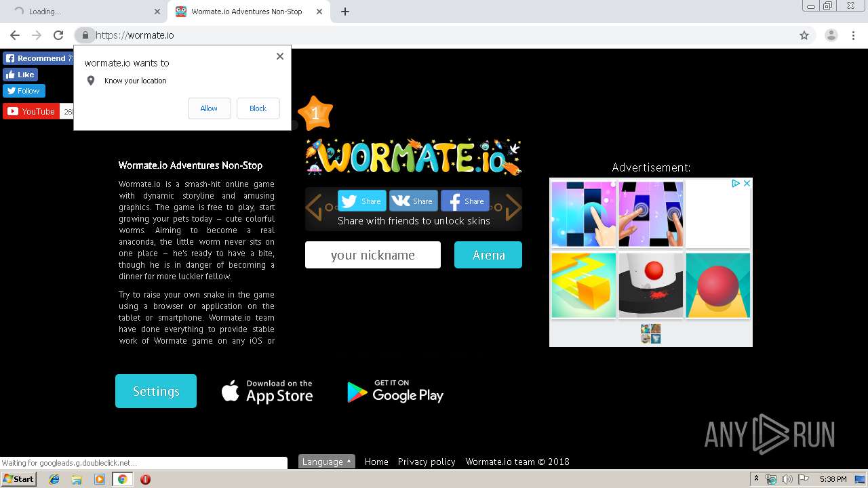Share on VK
The width and height of the screenshot is (868, 488).
click(414, 201)
